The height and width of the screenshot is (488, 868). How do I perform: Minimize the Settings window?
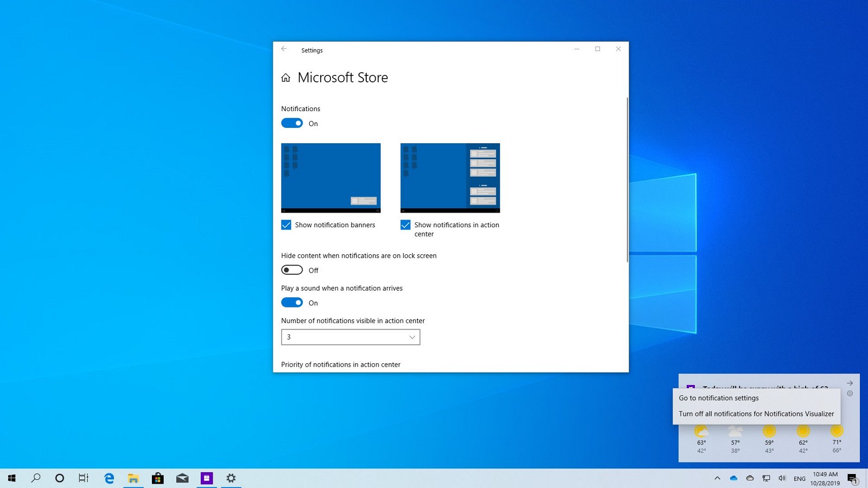(577, 49)
